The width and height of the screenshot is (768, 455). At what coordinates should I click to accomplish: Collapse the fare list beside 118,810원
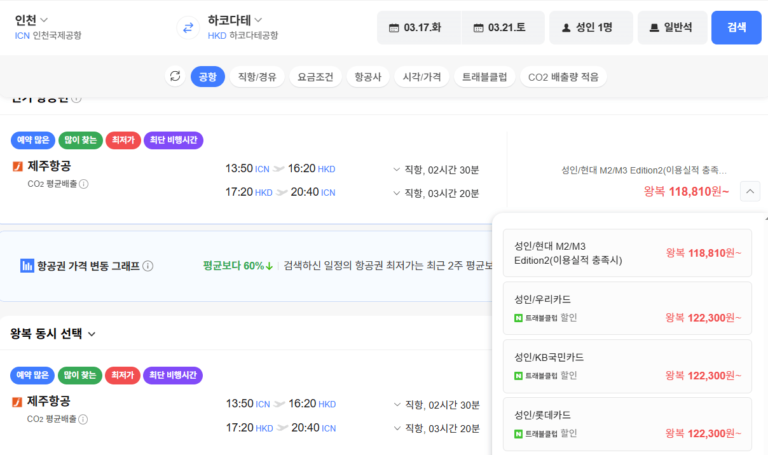[x=751, y=191]
